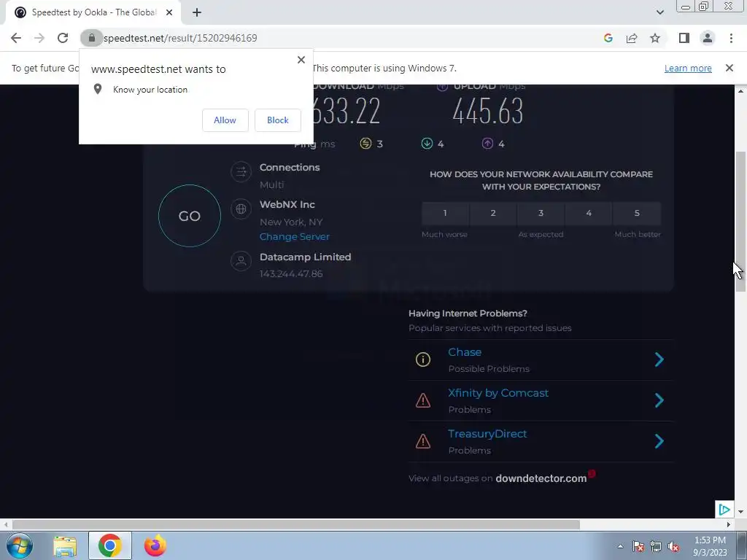Open the tab search dropdown arrow
This screenshot has height=560, width=747.
click(x=659, y=12)
